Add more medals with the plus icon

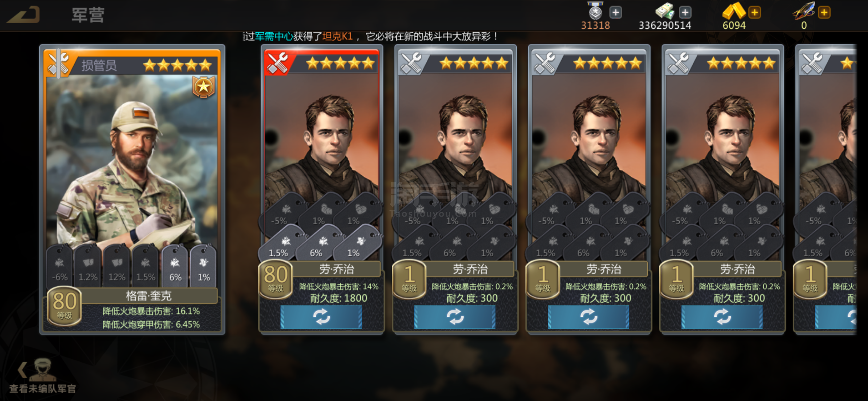[616, 13]
